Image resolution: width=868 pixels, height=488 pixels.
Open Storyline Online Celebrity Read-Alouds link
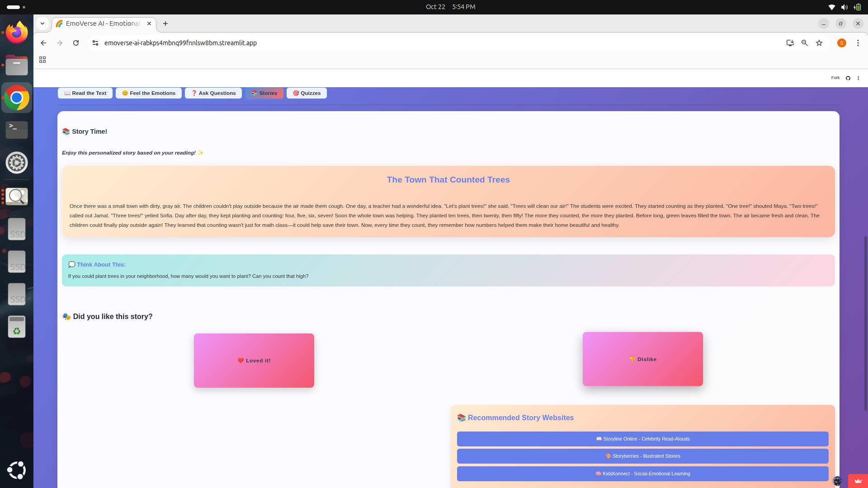[642, 439]
